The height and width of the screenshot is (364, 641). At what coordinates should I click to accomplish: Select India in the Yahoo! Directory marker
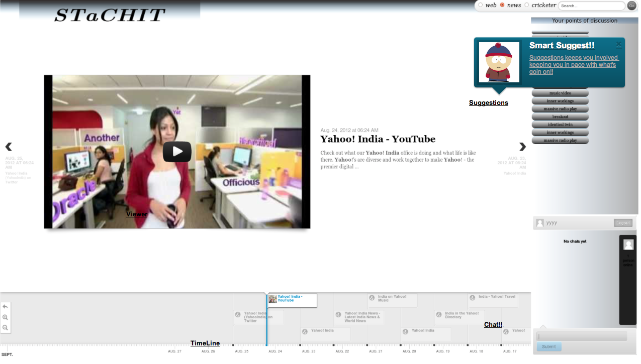[459, 317]
